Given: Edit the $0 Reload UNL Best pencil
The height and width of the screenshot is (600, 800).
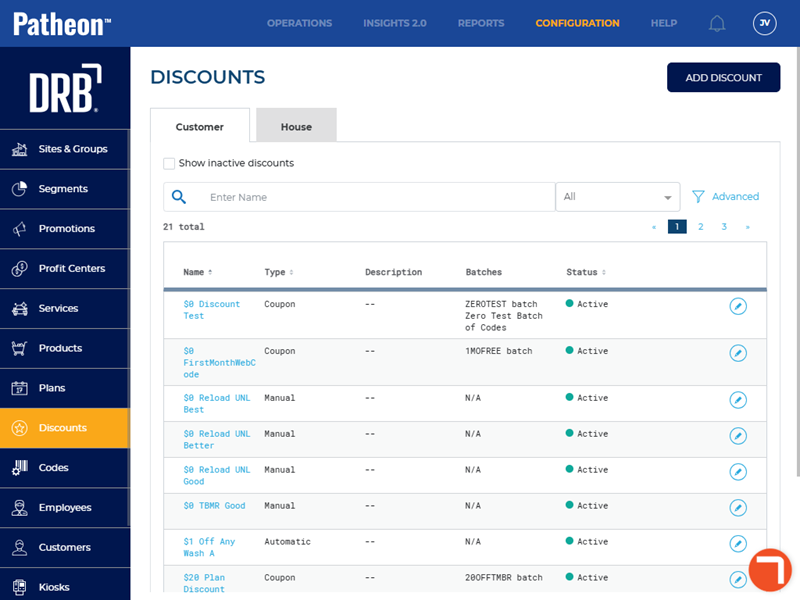Looking at the screenshot, I should pos(738,399).
